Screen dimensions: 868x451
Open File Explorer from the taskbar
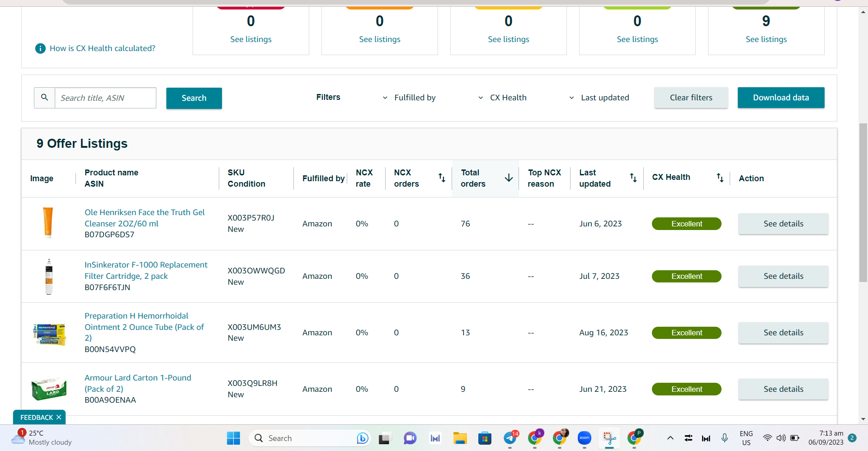click(460, 438)
